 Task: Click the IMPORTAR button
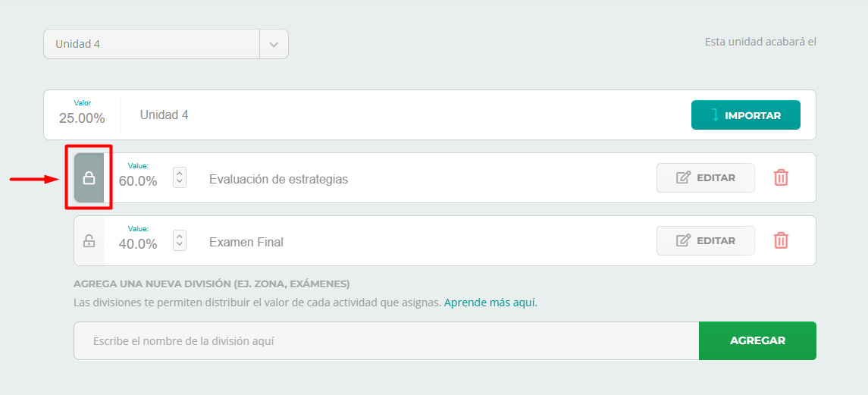coord(746,115)
